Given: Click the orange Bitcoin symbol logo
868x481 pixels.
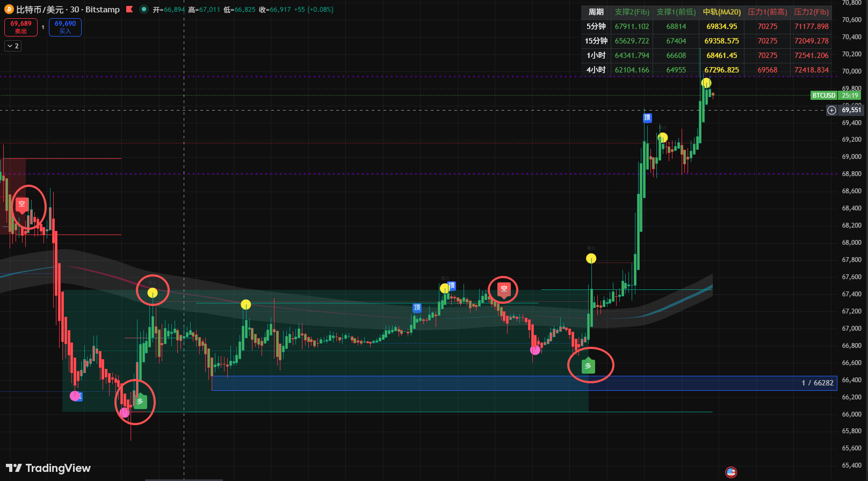Looking at the screenshot, I should 9,10.
